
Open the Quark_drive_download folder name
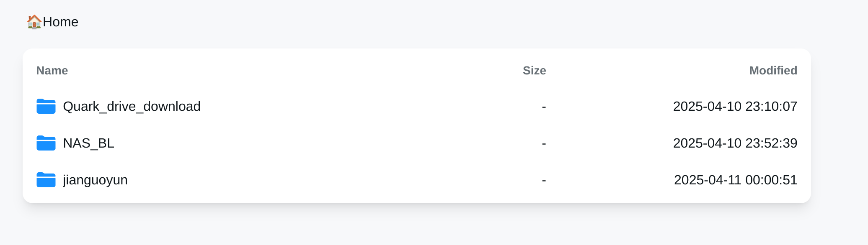[x=132, y=107]
